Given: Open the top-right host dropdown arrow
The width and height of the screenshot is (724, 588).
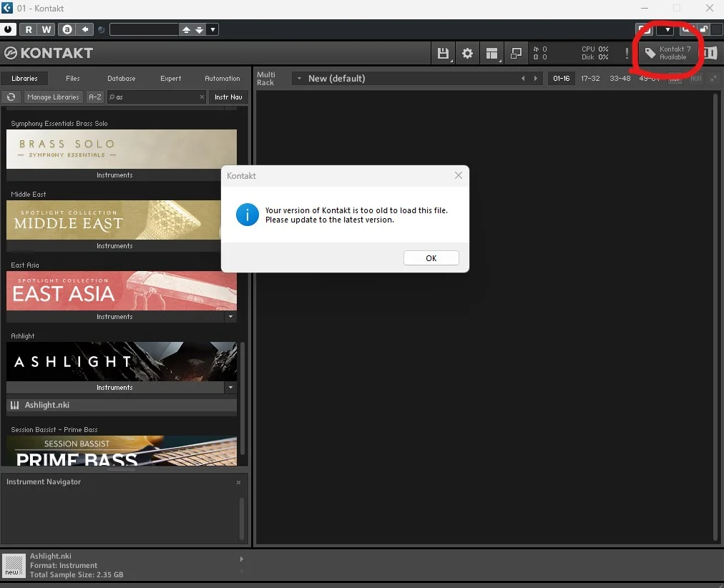Looking at the screenshot, I should [667, 29].
